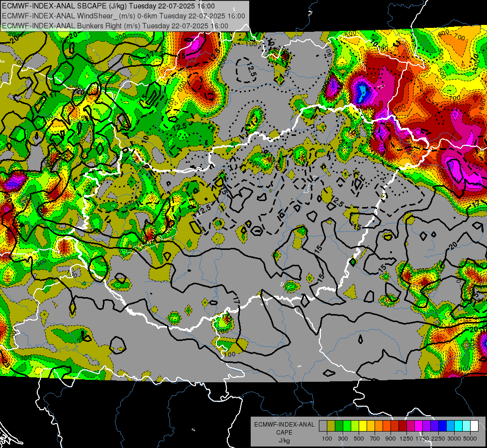Select the white swatch ending the legend
This screenshot has width=487, height=448.
474,426
